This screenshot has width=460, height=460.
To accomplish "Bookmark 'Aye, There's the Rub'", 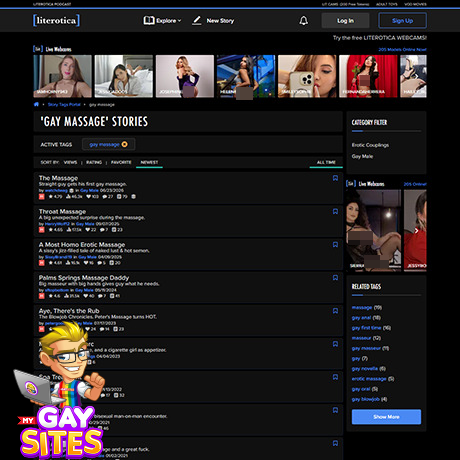I will click(x=335, y=311).
